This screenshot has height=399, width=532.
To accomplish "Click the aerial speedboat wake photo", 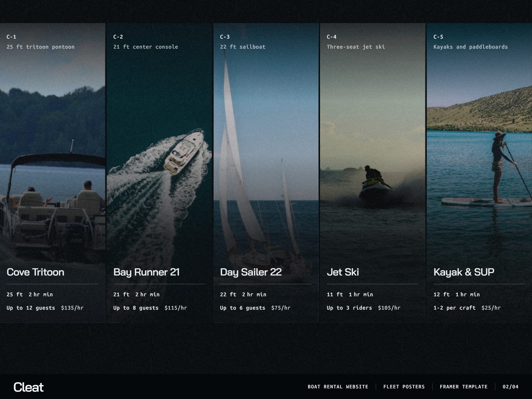I will click(x=159, y=156).
